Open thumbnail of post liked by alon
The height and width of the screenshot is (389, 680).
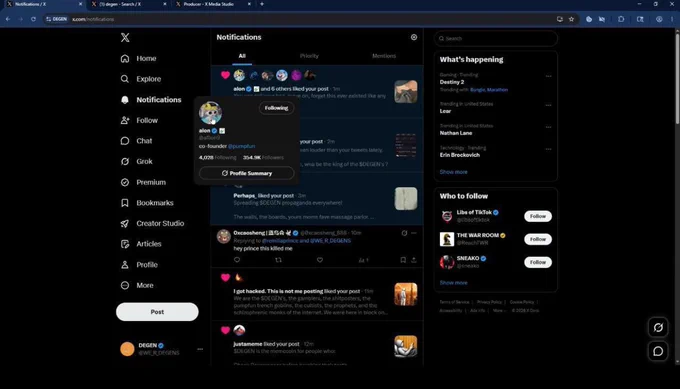click(406, 92)
